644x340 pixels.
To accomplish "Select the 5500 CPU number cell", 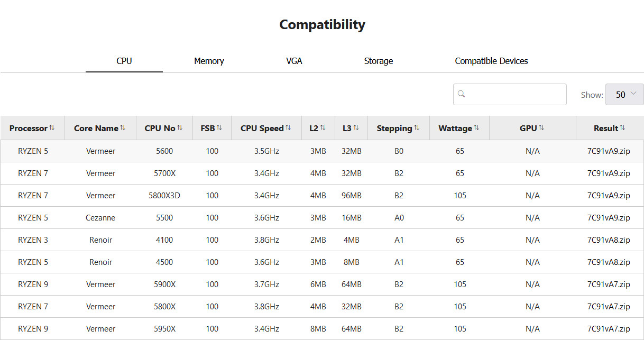I will coord(164,218).
